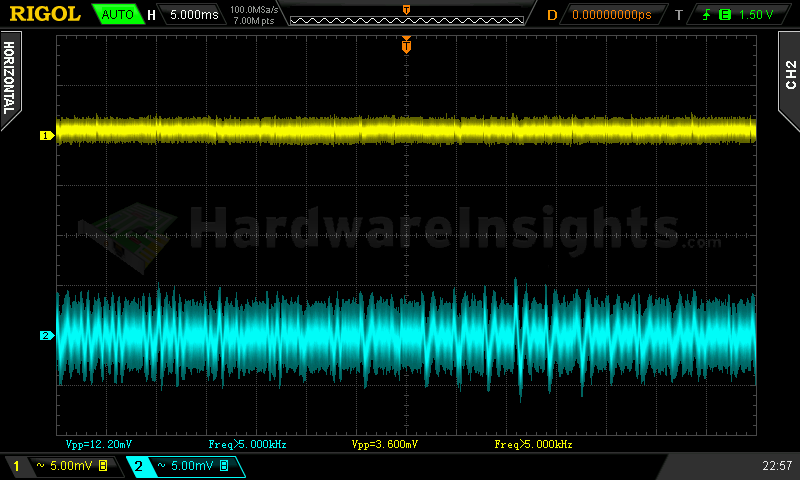Click the RIGOL logo
800x480 pixels.
tap(44, 14)
